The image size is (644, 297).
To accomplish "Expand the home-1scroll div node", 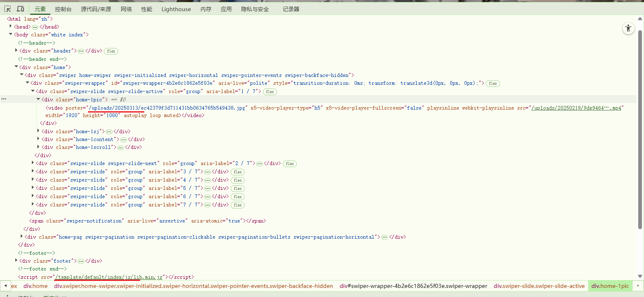I will (38, 147).
